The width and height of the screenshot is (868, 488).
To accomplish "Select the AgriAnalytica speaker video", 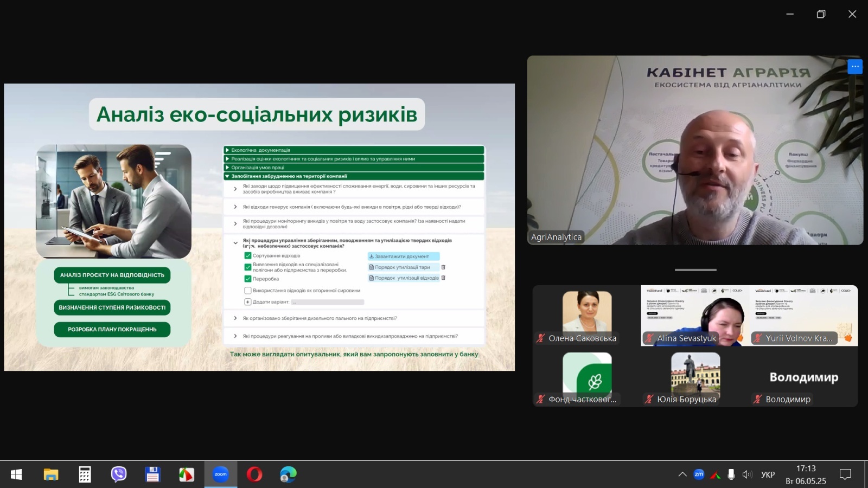I will 695,150.
